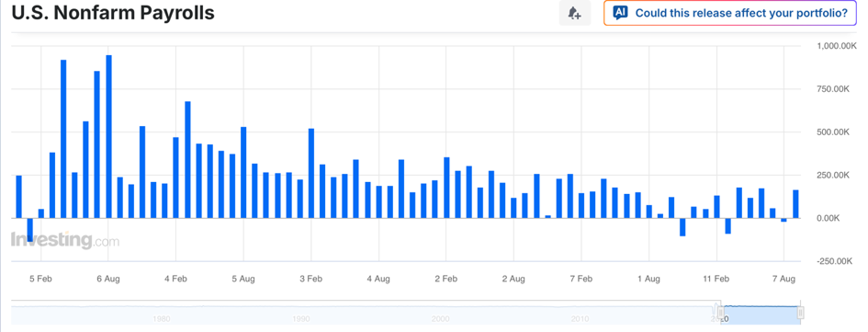Select the first bar at chart's left end
Viewport: 868px width, 332px height.
click(x=18, y=197)
